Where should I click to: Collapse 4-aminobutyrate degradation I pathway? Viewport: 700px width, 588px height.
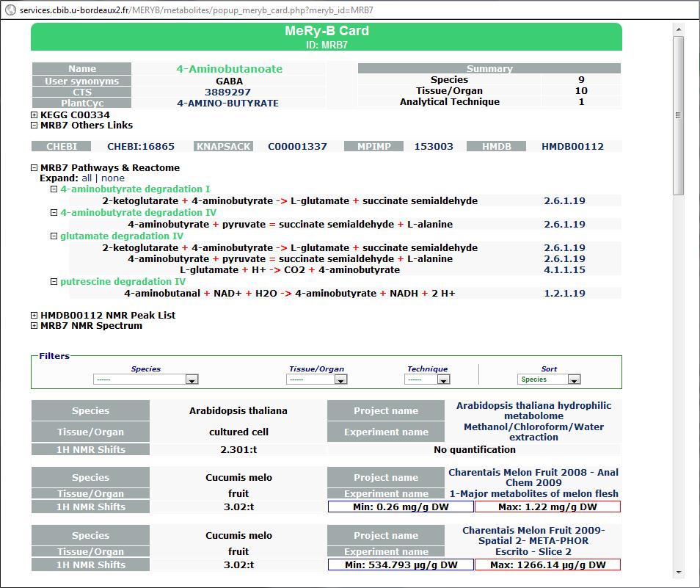click(54, 189)
